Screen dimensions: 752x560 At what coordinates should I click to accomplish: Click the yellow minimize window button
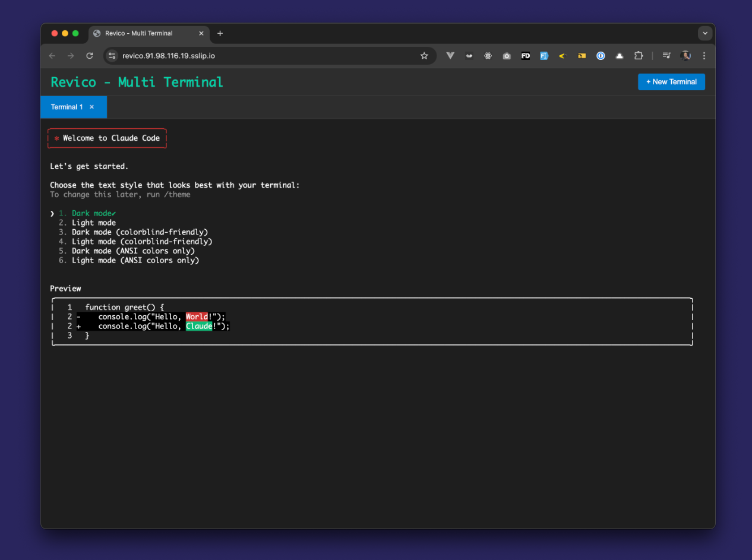[65, 33]
